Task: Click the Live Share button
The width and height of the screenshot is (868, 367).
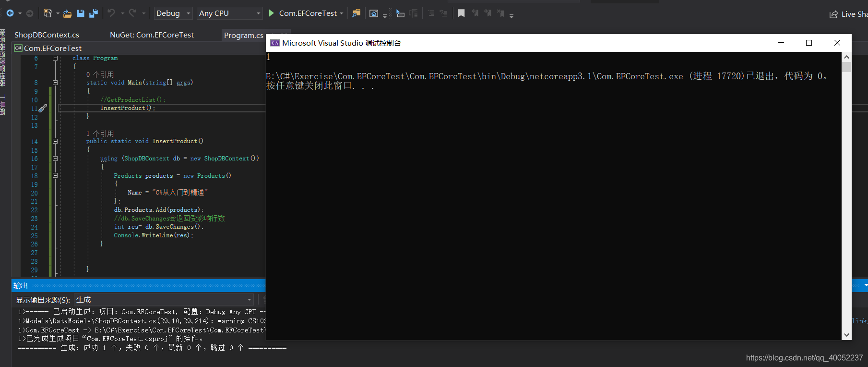Action: coord(848,14)
